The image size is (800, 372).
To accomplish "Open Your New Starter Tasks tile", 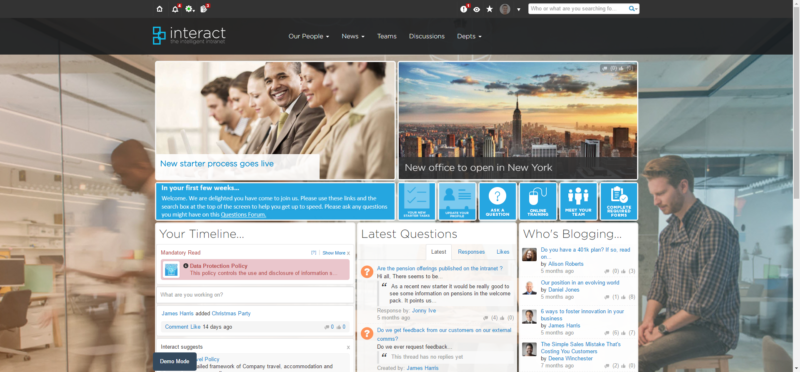I will (416, 201).
